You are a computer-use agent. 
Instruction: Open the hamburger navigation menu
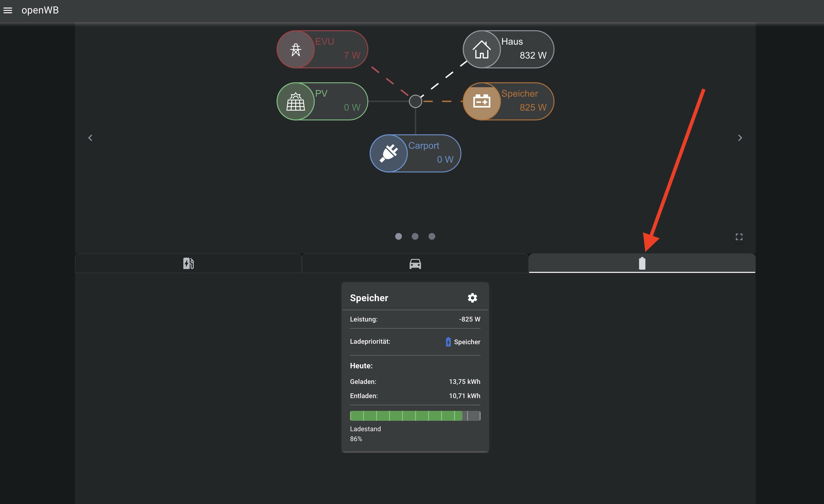click(x=8, y=10)
